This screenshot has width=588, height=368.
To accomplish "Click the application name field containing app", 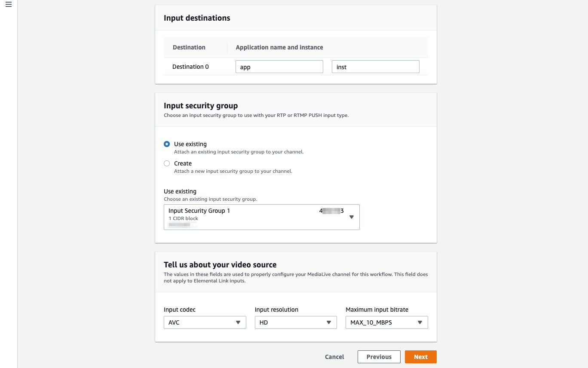I will [x=279, y=67].
